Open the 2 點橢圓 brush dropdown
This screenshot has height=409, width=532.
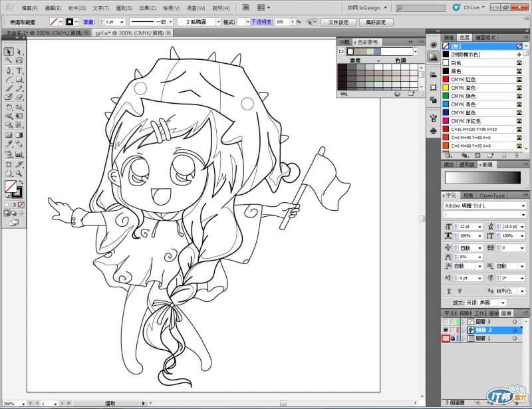(219, 22)
